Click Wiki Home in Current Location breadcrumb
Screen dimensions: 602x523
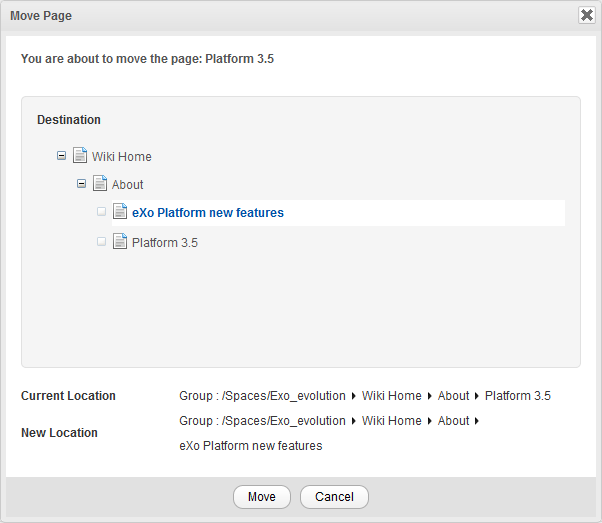(392, 396)
